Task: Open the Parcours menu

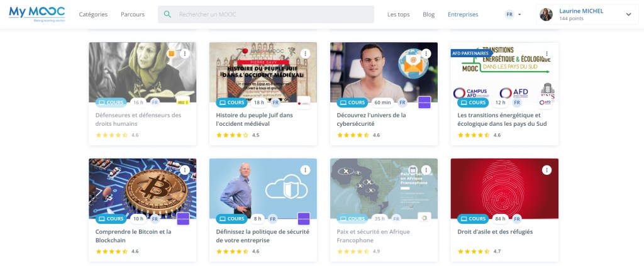Action: click(132, 14)
